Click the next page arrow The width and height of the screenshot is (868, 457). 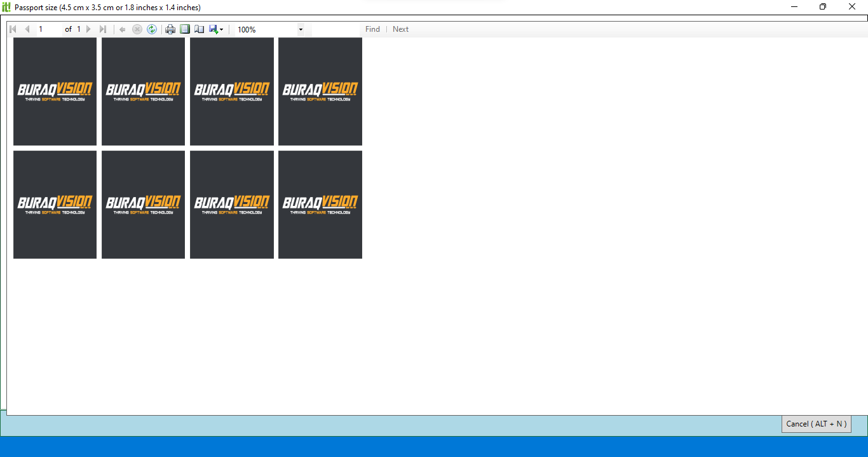(88, 29)
